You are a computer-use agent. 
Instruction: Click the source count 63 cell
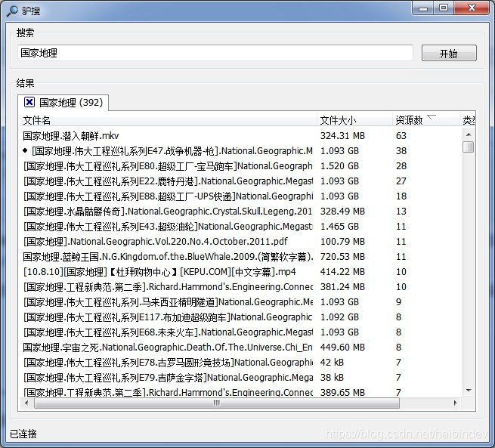(401, 136)
